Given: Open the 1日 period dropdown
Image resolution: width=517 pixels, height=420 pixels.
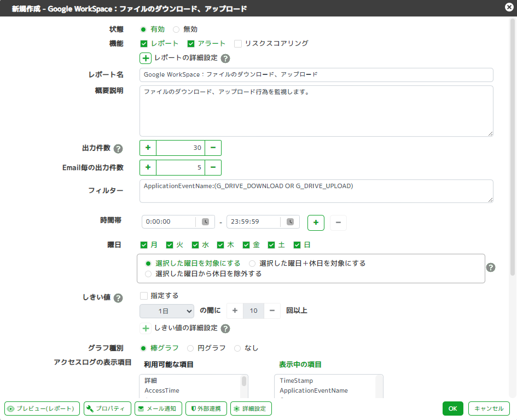Looking at the screenshot, I should coord(167,311).
